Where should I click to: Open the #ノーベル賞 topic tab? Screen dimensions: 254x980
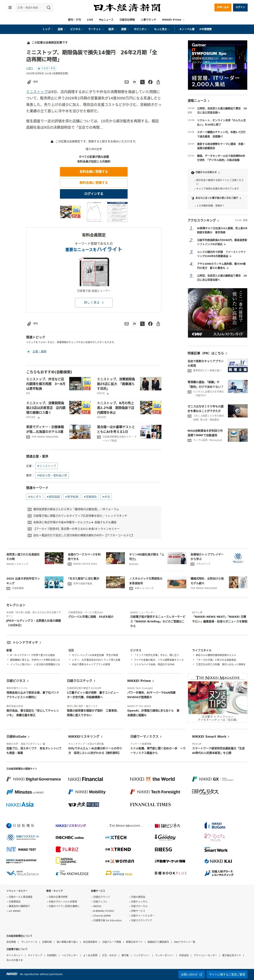coord(187,29)
